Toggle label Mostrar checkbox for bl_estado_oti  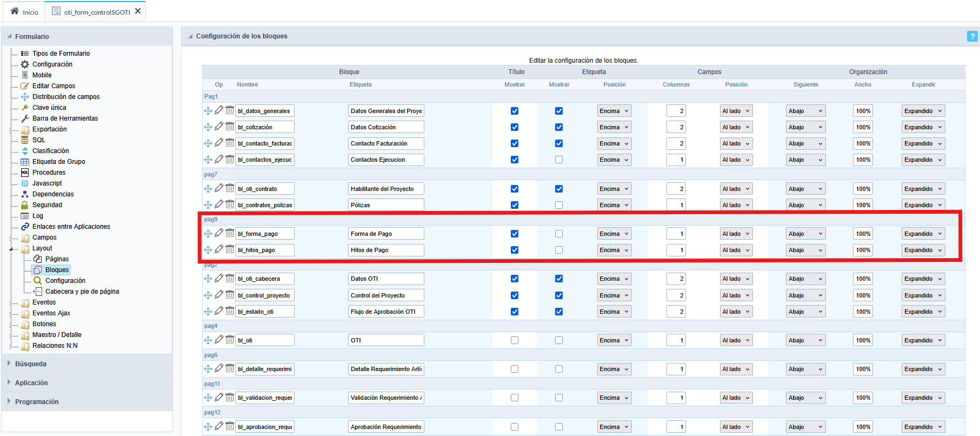click(x=559, y=312)
